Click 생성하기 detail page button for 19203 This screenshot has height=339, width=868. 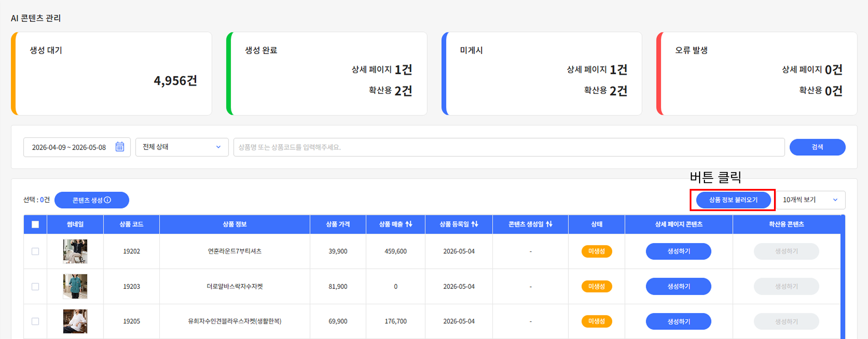(x=679, y=287)
